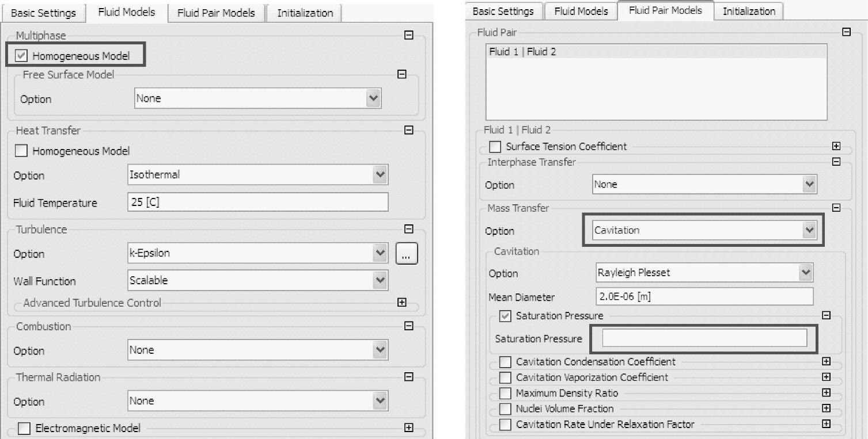Viewport: 868px width, 439px height.
Task: Open the Mass Transfer Cavitation dropdown
Action: click(x=810, y=230)
